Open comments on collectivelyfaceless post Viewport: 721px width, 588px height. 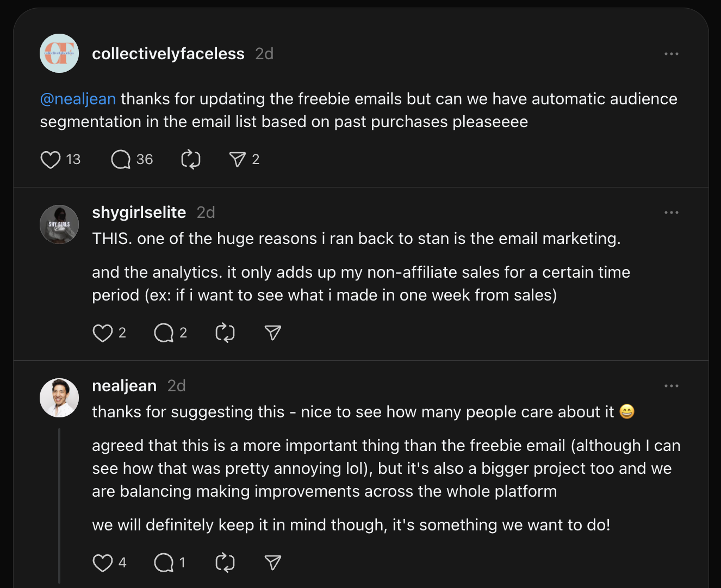pos(121,160)
